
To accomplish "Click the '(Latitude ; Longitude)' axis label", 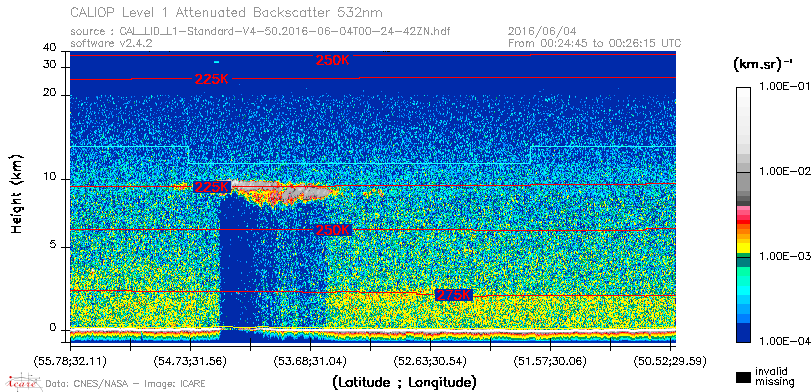I will [x=403, y=383].
